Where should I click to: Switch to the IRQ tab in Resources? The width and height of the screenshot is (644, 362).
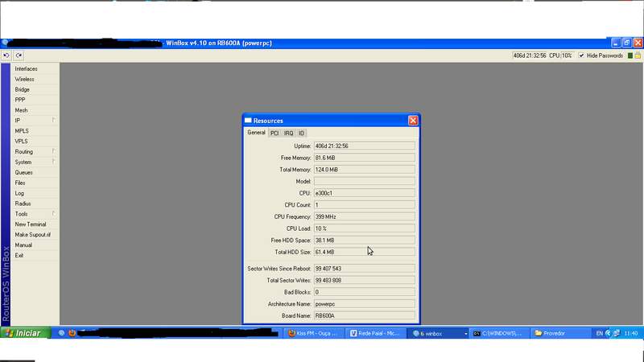pyautogui.click(x=289, y=133)
